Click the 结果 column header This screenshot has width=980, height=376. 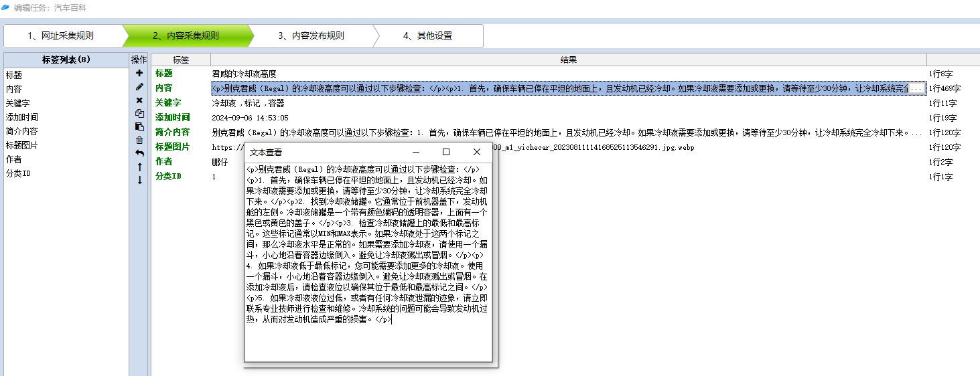[x=569, y=60]
